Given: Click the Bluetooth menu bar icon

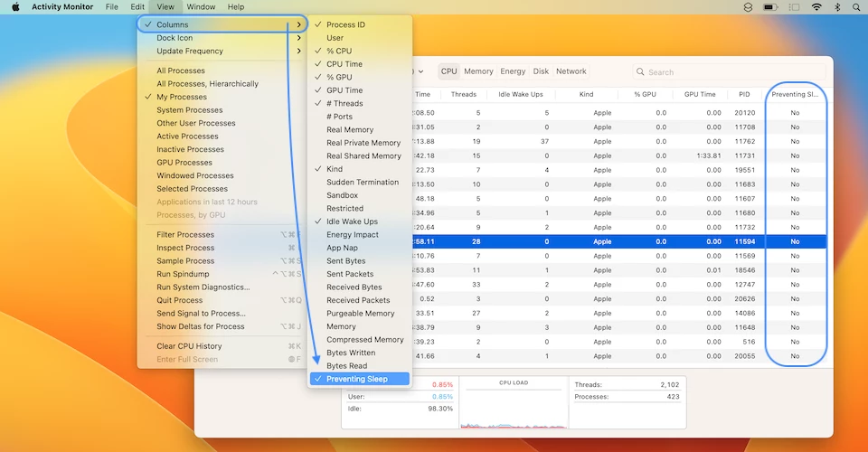Looking at the screenshot, I should 837,7.
